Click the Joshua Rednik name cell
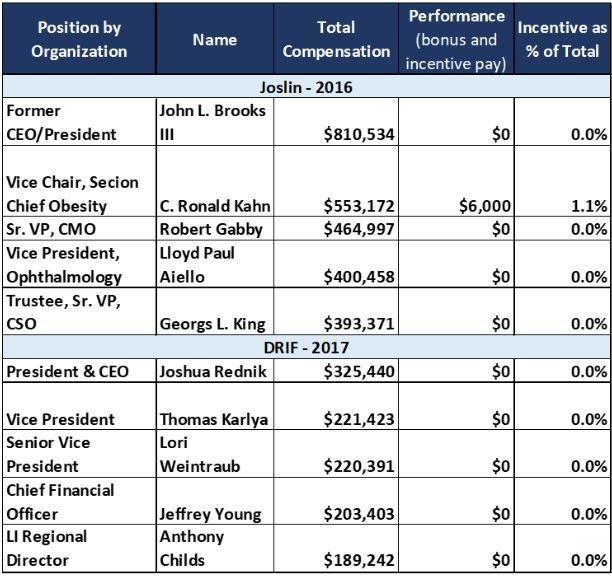Screen dimensions: 612x577 tap(215, 371)
